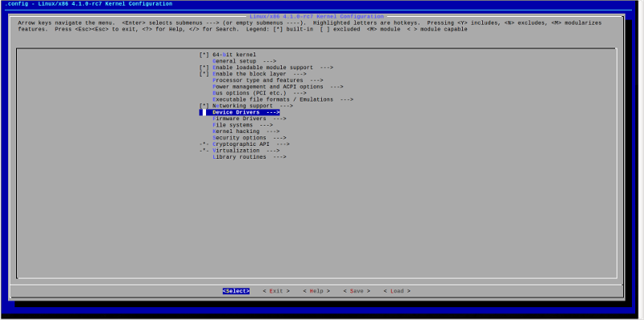This screenshot has width=644, height=320.
Task: Toggle Enable loadable module support checkbox
Action: click(204, 68)
